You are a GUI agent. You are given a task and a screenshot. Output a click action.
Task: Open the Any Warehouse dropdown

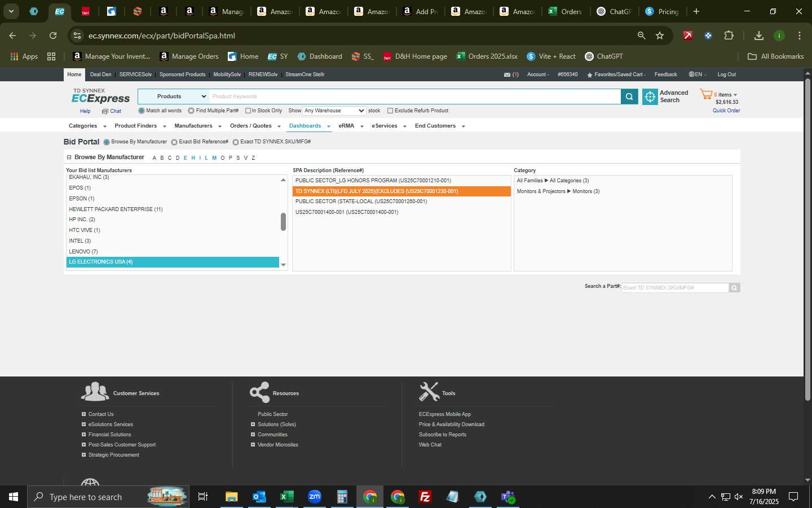pyautogui.click(x=334, y=111)
